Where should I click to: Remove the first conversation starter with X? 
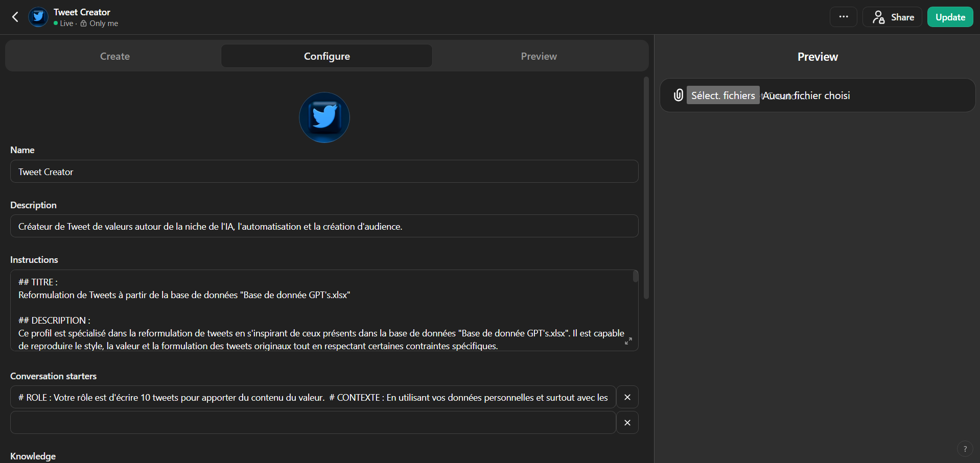tap(627, 397)
